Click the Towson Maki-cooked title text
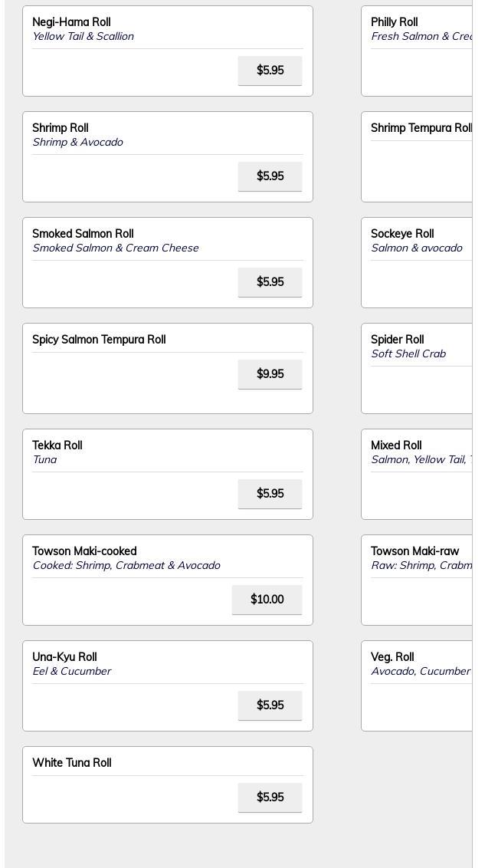Viewport: 498px width, 868px height. (84, 551)
